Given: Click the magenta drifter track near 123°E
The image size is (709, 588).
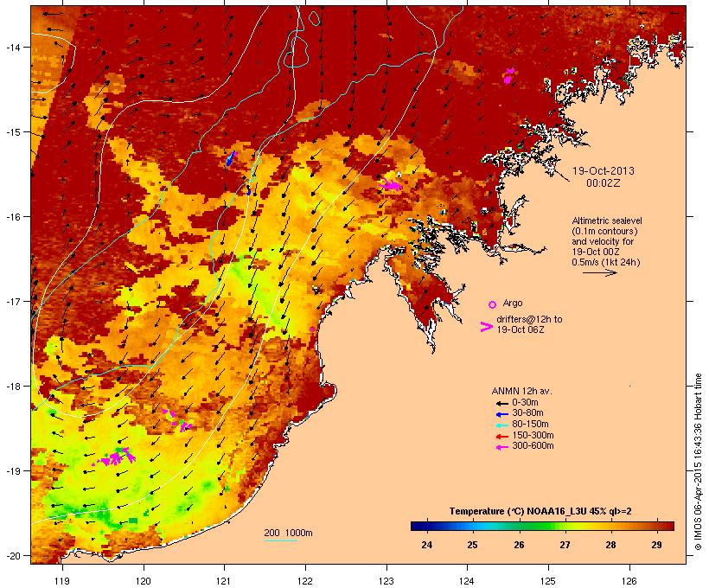Looking at the screenshot, I should (391, 184).
